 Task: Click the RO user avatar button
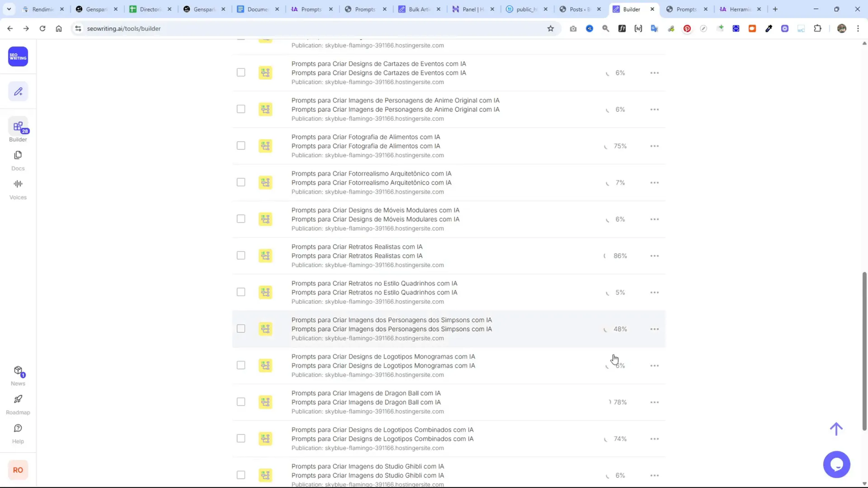tap(18, 470)
